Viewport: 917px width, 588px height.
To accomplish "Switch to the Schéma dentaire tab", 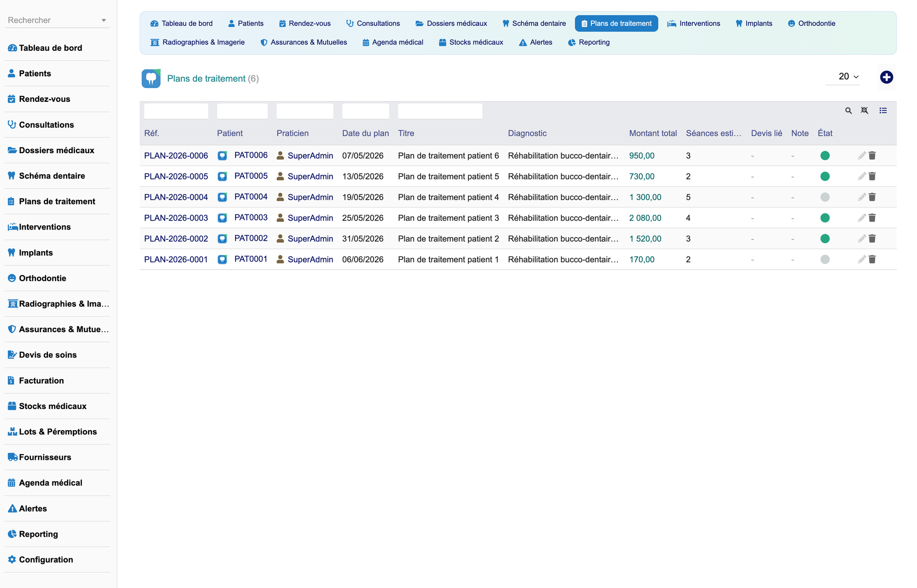I will click(534, 24).
